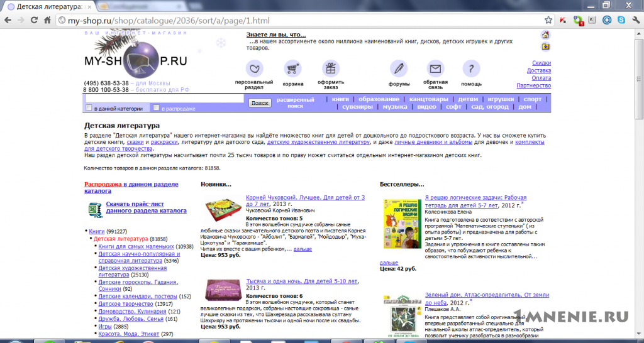Click the envelope feedback icon

coord(435,68)
